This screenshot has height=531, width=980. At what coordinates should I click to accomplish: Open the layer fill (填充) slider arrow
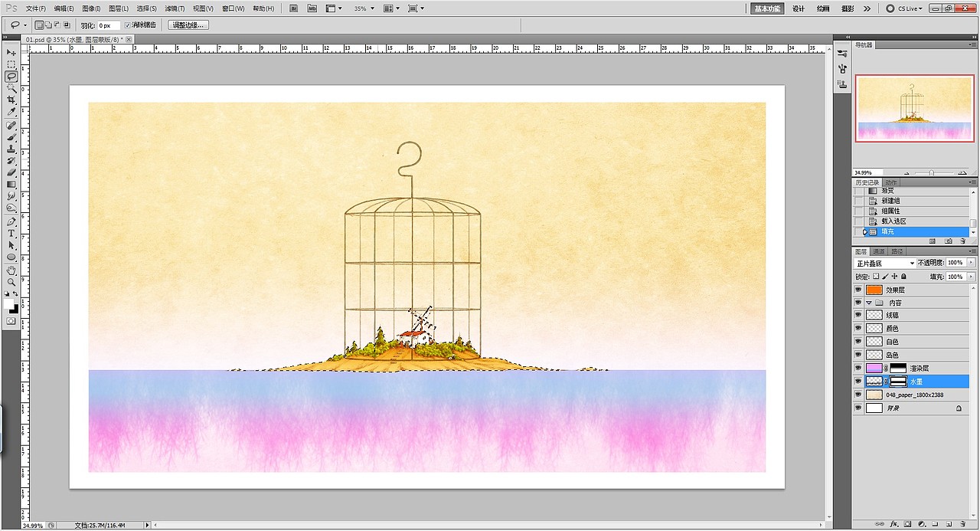[x=972, y=277]
